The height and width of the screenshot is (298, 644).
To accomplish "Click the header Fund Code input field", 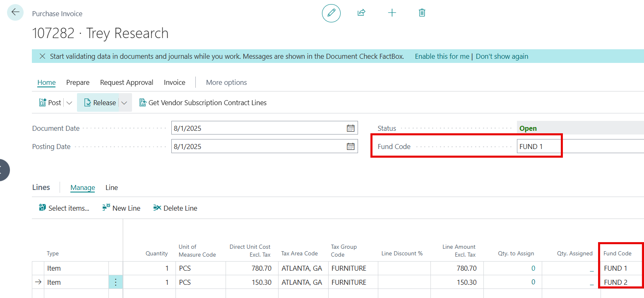I will coord(579,147).
